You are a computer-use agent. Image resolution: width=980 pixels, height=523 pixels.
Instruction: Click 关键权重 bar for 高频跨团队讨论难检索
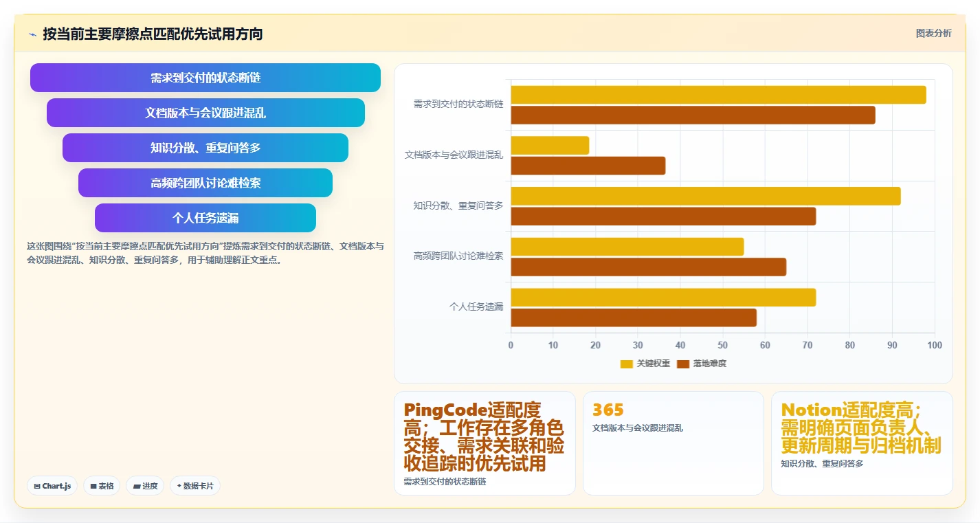click(627, 246)
